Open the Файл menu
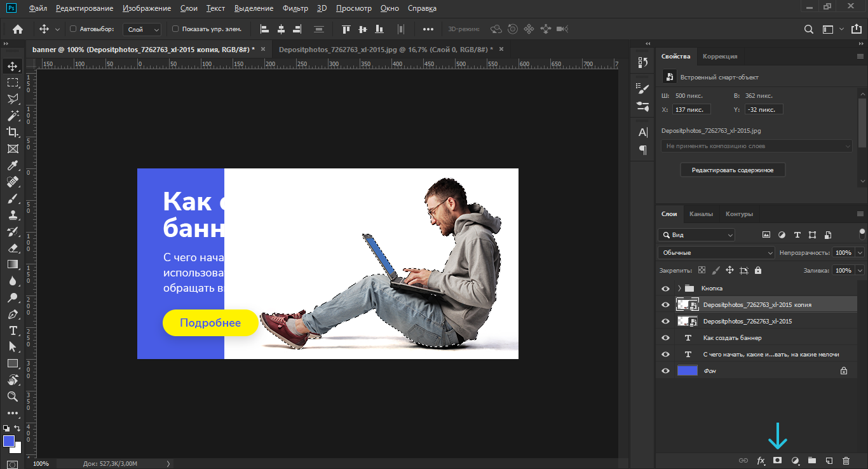This screenshot has height=469, width=868. [37, 8]
